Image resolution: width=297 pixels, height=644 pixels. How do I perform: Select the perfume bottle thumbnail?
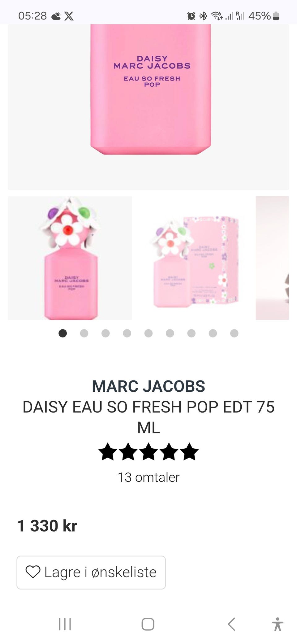click(70, 258)
